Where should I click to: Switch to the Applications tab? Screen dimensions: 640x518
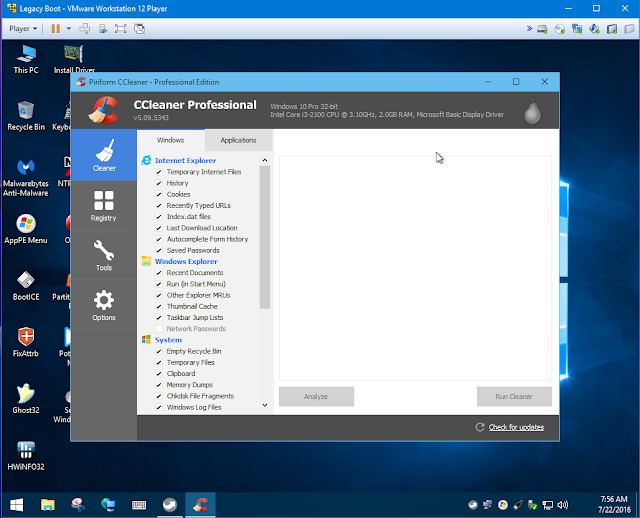pos(238,140)
